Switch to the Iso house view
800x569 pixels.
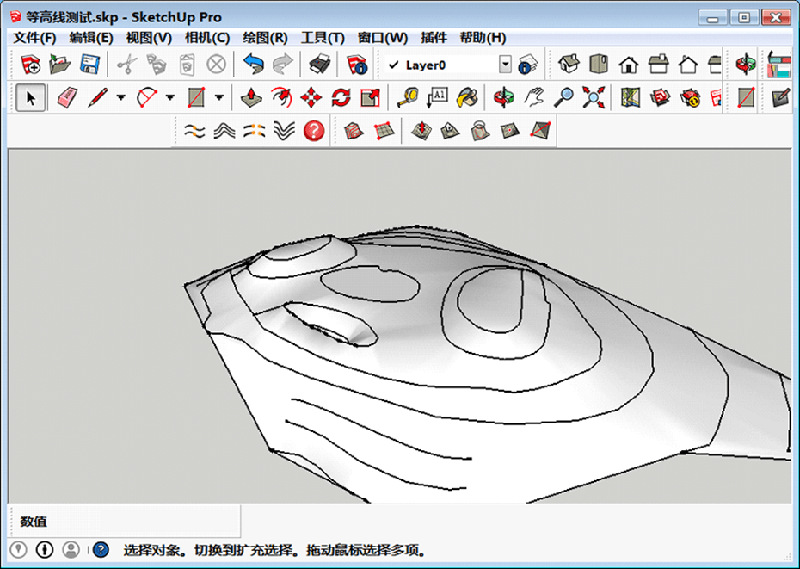tap(569, 64)
